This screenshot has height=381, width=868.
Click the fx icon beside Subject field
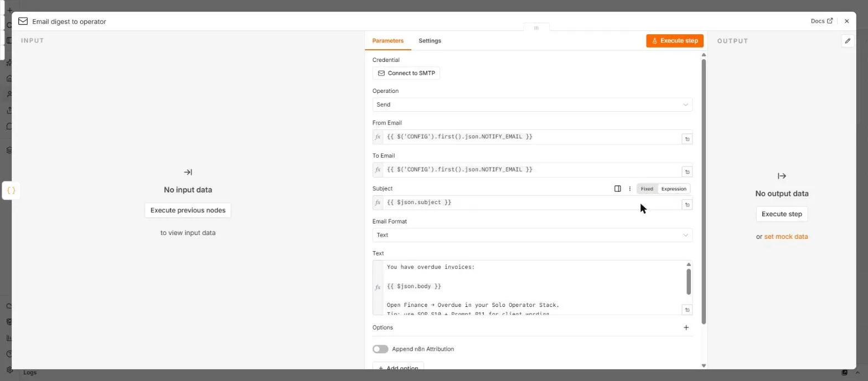(x=378, y=202)
